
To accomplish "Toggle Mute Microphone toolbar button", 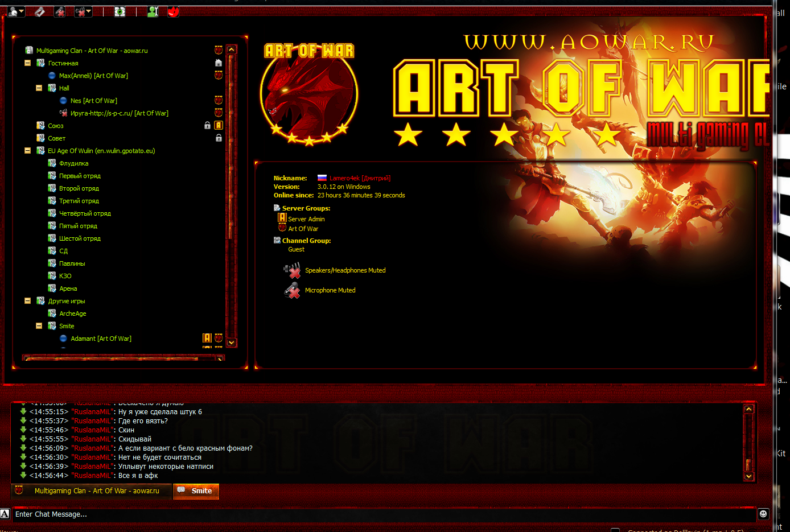I will (60, 11).
